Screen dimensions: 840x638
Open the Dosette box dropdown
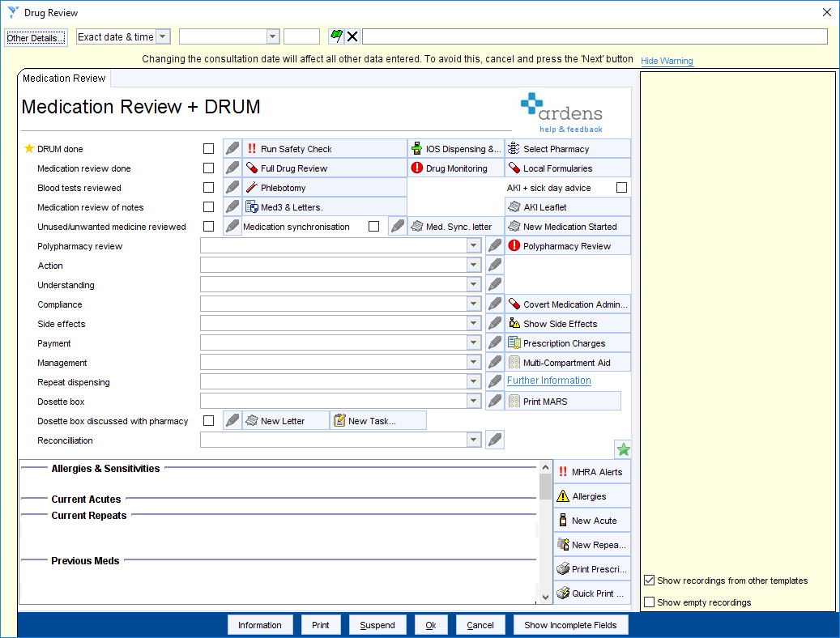[472, 401]
